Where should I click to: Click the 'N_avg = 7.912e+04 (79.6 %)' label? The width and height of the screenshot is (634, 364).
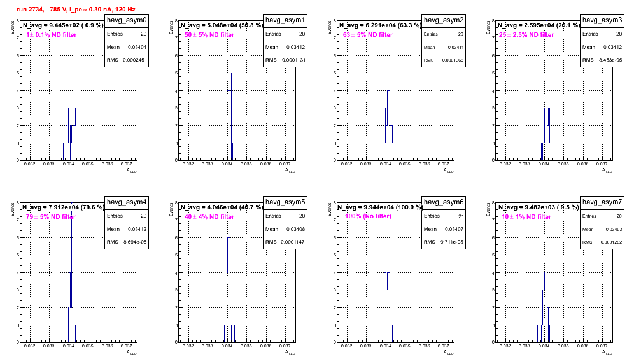(63, 207)
